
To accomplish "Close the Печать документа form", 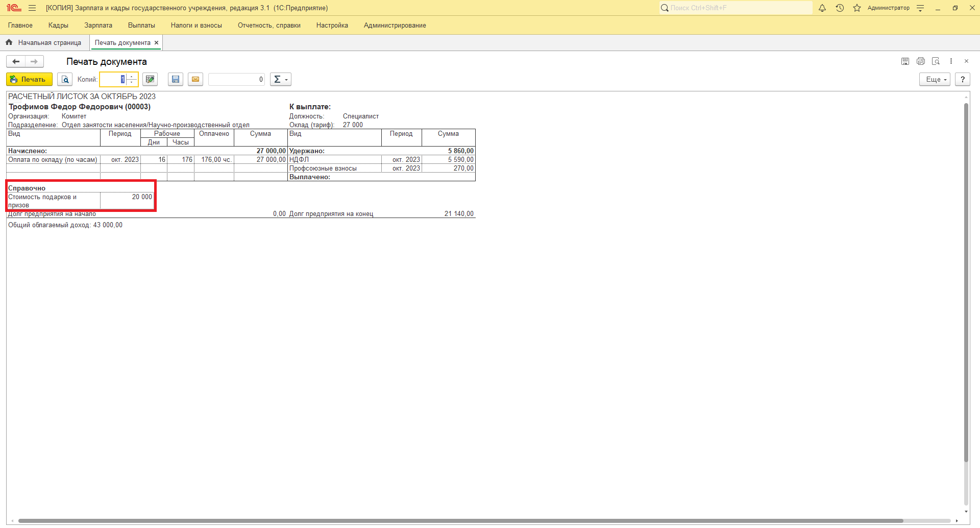I will pos(966,61).
